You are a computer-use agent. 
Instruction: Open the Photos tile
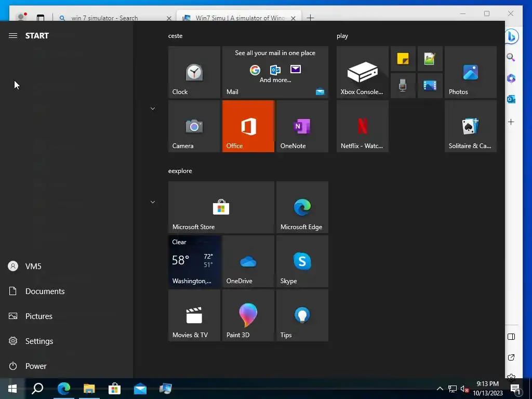(470, 72)
